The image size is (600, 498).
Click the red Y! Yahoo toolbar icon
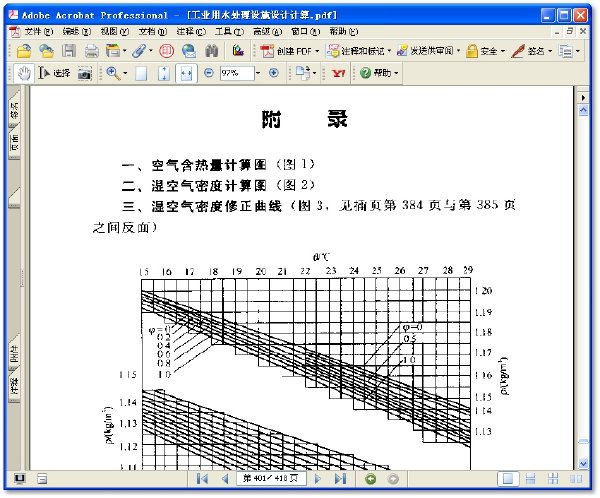coord(338,73)
